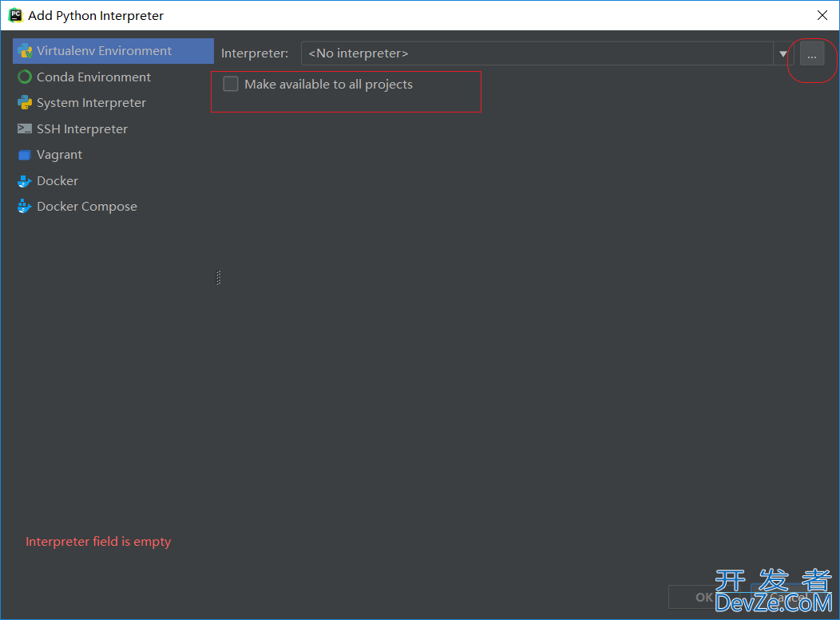840x620 pixels.
Task: Click the Virtualenv Environment python icon
Action: click(x=25, y=51)
